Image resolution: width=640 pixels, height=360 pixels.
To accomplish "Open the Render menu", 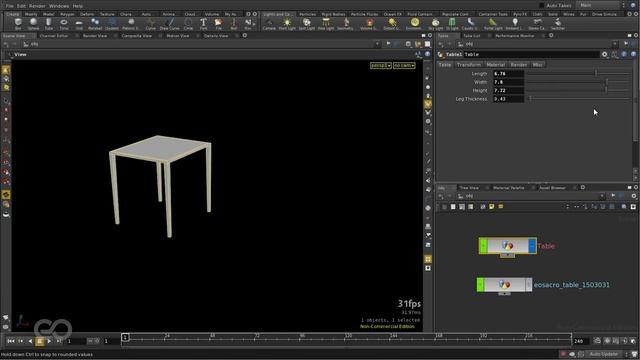I will point(37,6).
